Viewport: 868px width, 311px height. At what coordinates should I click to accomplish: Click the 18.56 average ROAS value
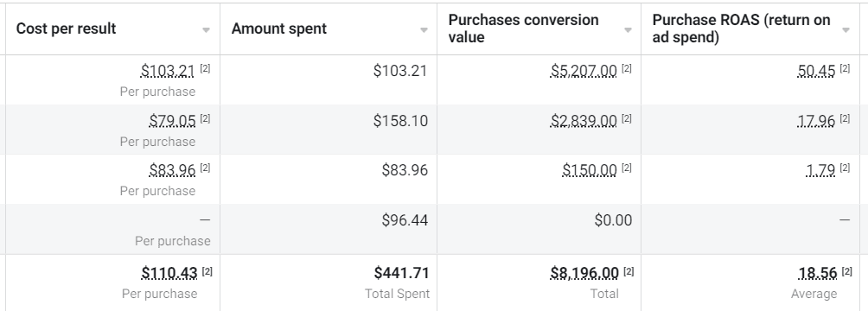click(x=818, y=273)
